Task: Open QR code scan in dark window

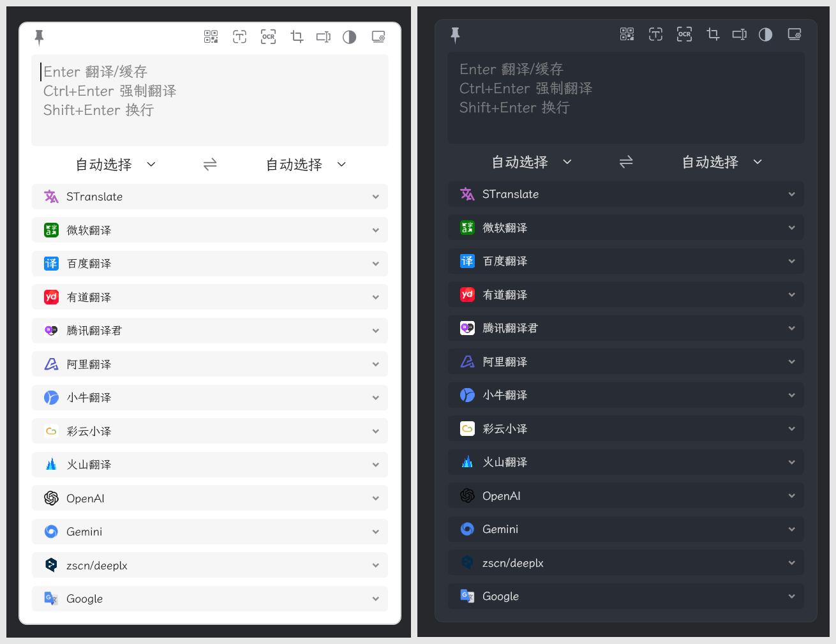Action: (627, 34)
